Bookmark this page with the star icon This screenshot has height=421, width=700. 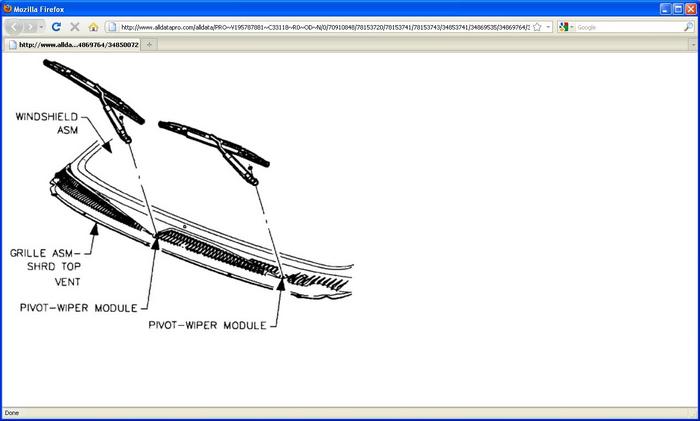coord(538,27)
